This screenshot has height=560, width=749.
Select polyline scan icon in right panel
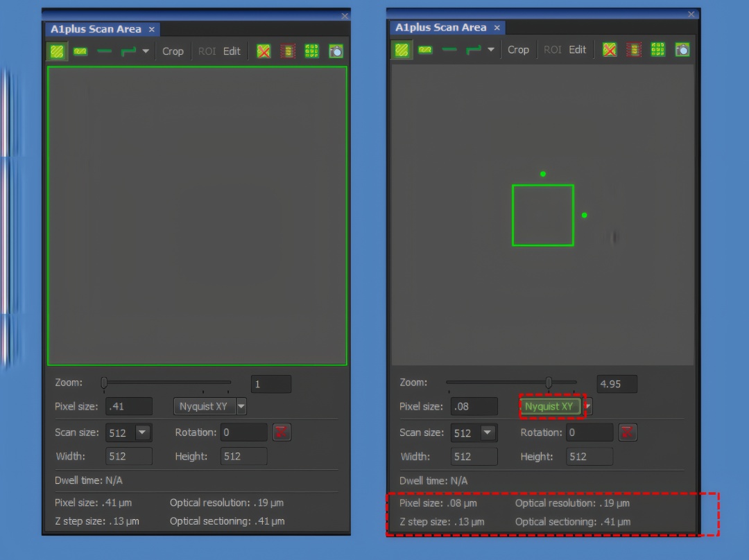pos(474,50)
